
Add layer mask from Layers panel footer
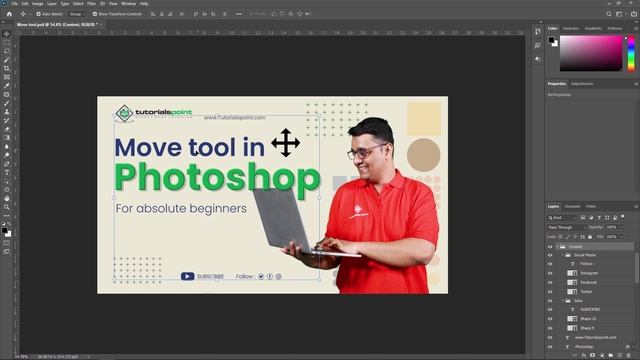[593, 356]
